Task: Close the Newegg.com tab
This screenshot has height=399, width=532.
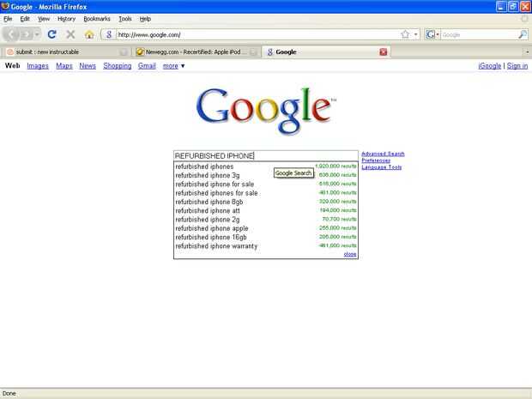Action: (253, 51)
